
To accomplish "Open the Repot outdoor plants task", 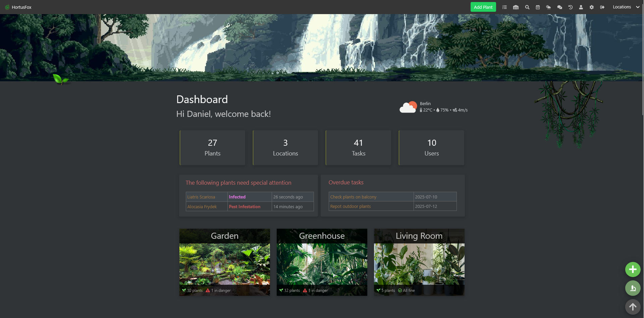I will (350, 206).
